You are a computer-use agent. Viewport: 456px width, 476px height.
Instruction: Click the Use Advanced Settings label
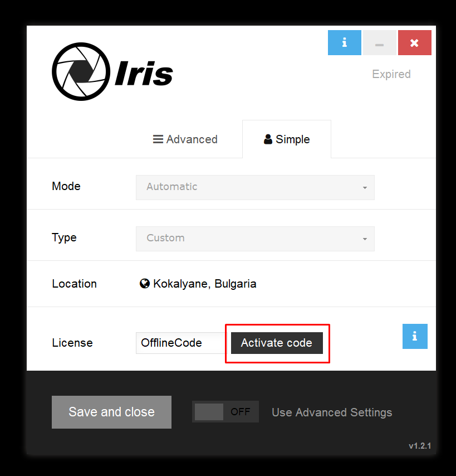tap(332, 412)
